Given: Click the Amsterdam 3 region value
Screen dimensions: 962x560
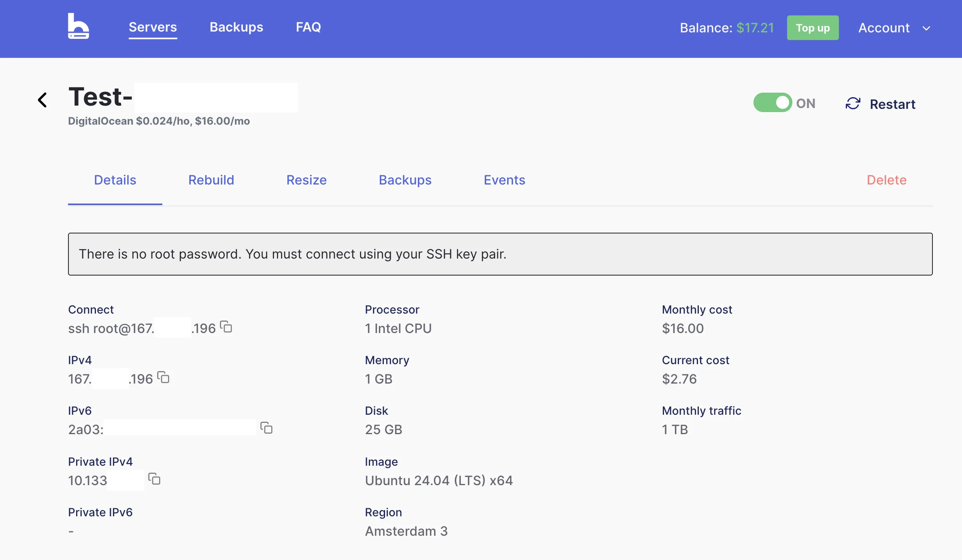Looking at the screenshot, I should click(407, 531).
